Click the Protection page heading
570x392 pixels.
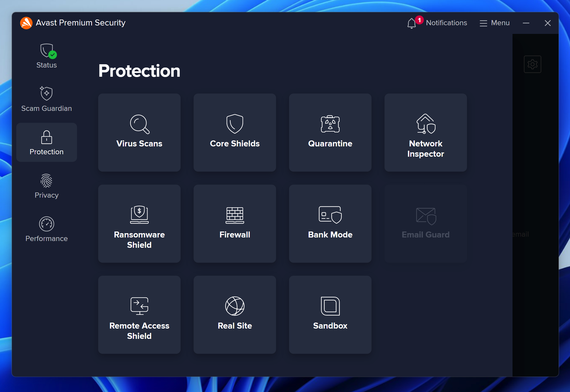click(139, 71)
